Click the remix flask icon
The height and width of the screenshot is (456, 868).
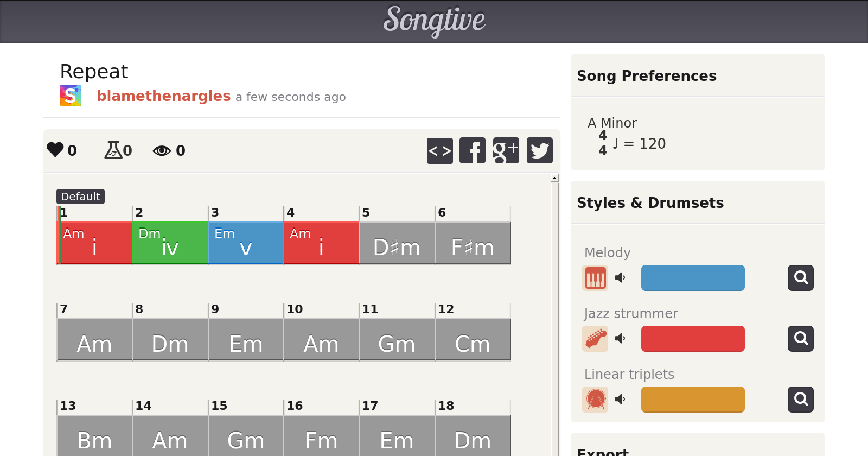click(113, 150)
